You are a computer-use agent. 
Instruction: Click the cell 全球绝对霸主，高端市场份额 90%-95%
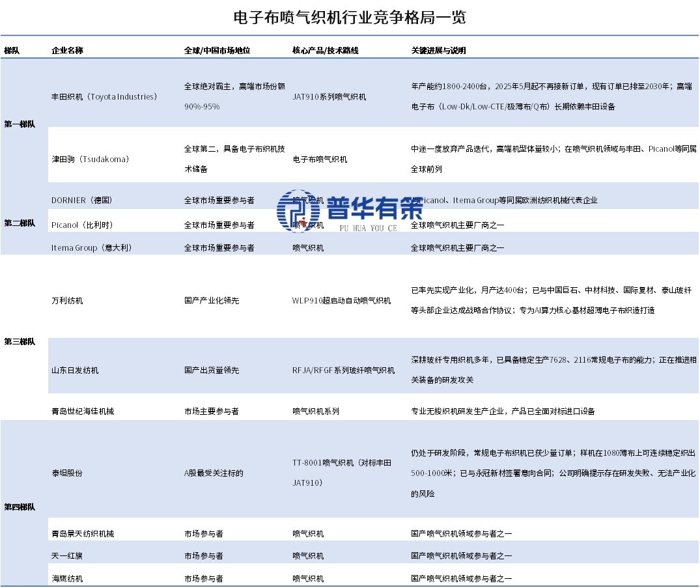(x=235, y=96)
